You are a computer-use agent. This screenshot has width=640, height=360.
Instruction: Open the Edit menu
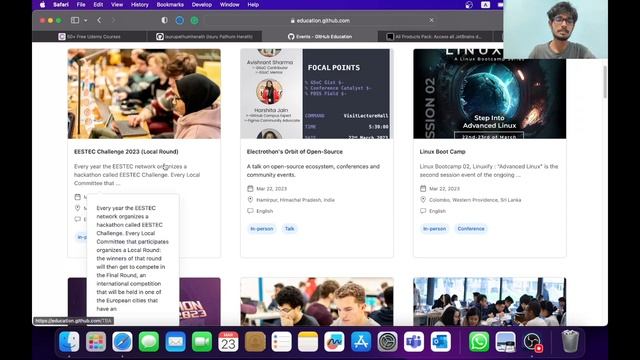98,5
